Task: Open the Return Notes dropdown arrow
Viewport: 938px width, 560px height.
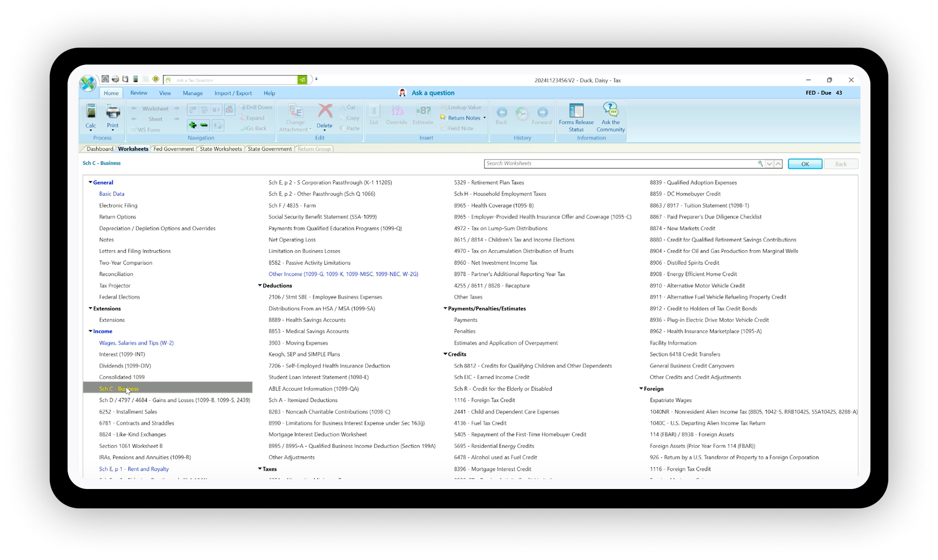Action: 484,118
